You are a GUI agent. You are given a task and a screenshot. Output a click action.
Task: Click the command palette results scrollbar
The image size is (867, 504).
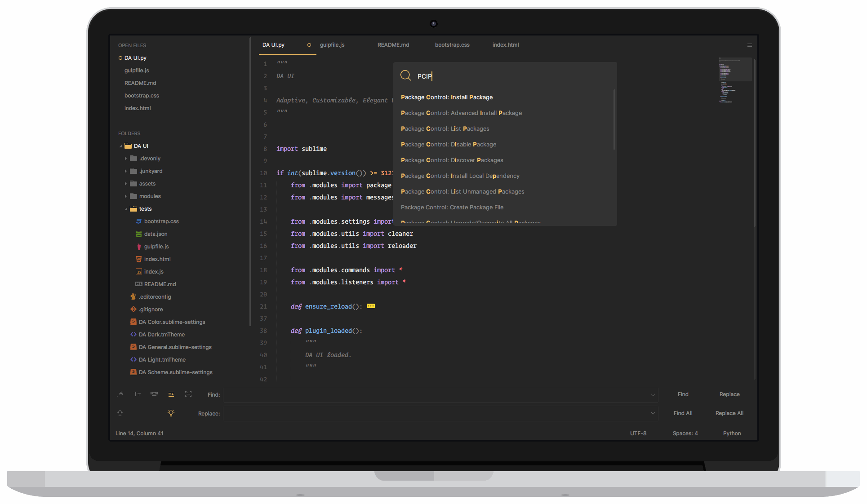(614, 119)
